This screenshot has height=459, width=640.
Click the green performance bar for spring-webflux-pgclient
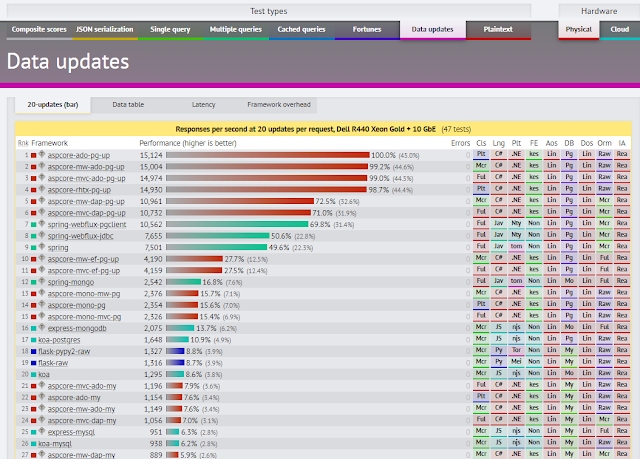[237, 224]
